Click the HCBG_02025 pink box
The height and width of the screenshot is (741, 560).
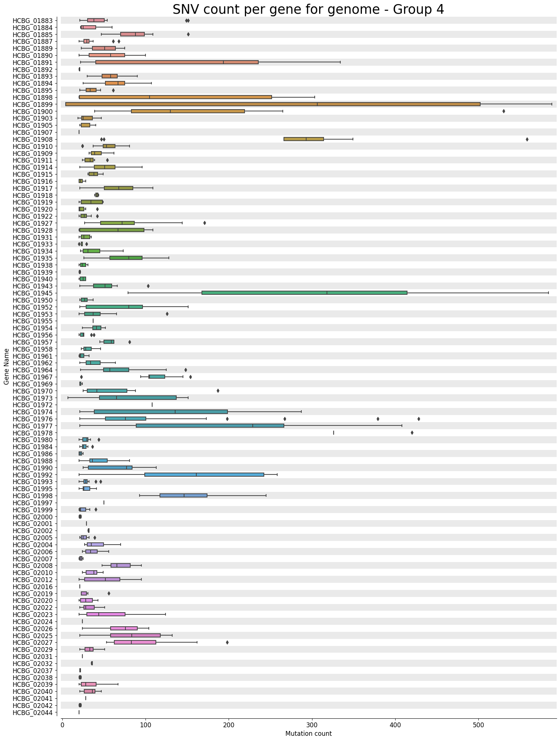click(x=135, y=635)
